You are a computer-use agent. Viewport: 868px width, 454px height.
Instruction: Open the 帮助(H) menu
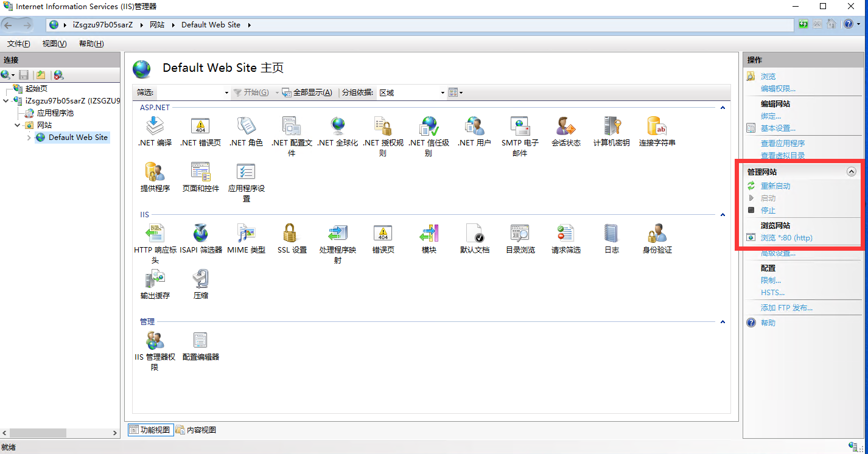(91, 44)
